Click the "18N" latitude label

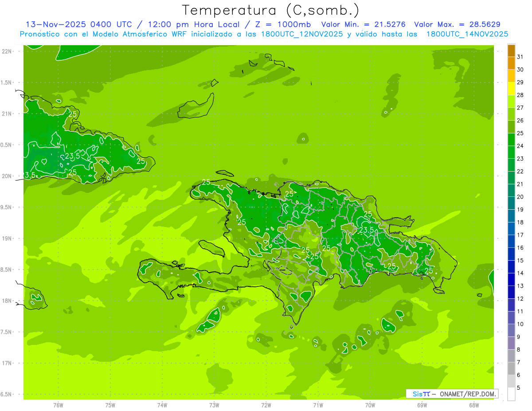pos(6,301)
